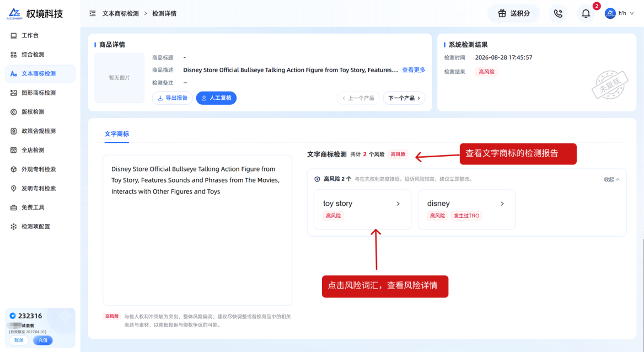Open the disney risk card
Image resolution: width=644 pixels, height=352 pixels.
click(466, 209)
